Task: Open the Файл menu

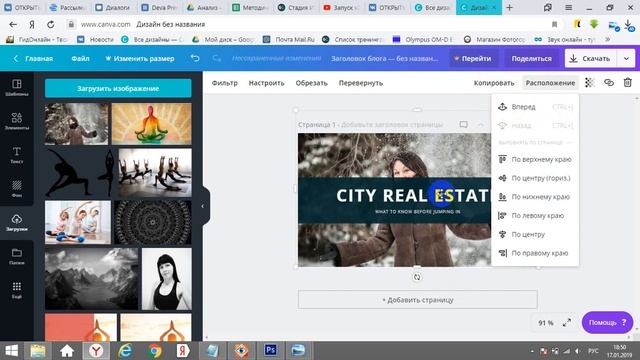Action: click(x=80, y=58)
